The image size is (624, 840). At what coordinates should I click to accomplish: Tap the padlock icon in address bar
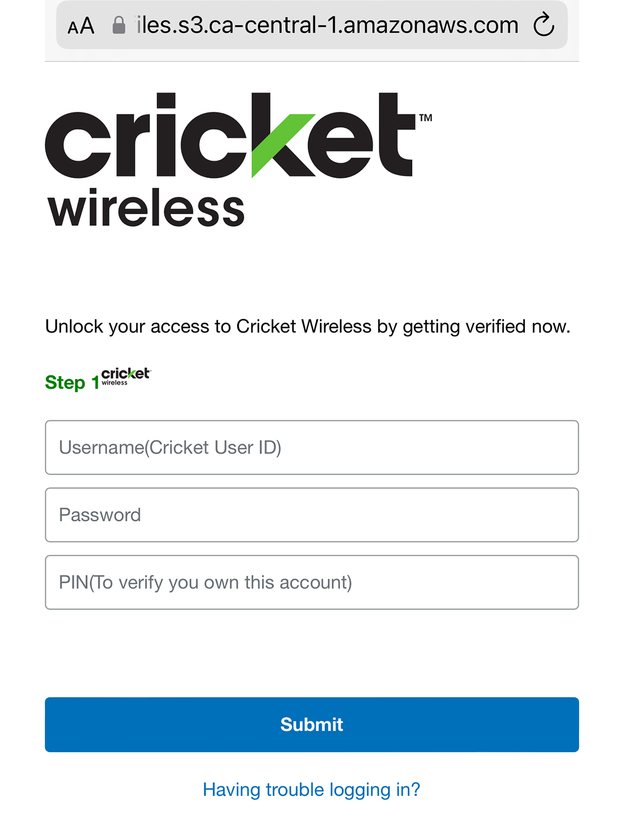(119, 25)
